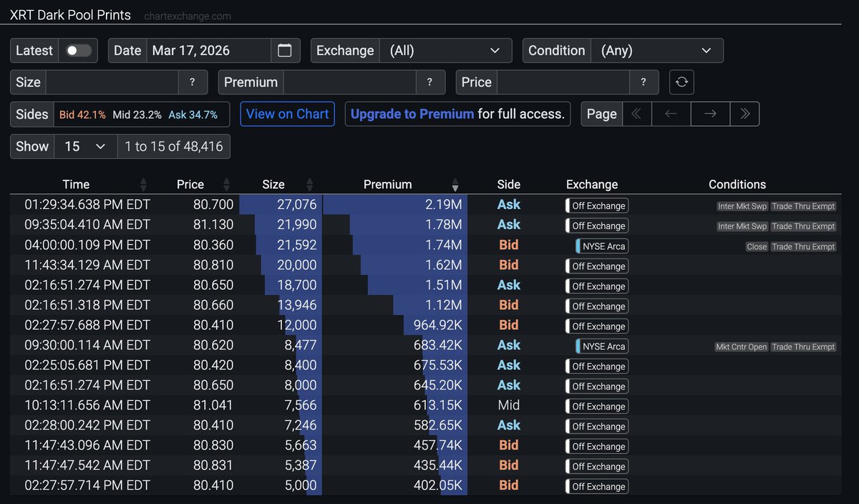
Task: Click the Close condition tag
Action: point(757,246)
